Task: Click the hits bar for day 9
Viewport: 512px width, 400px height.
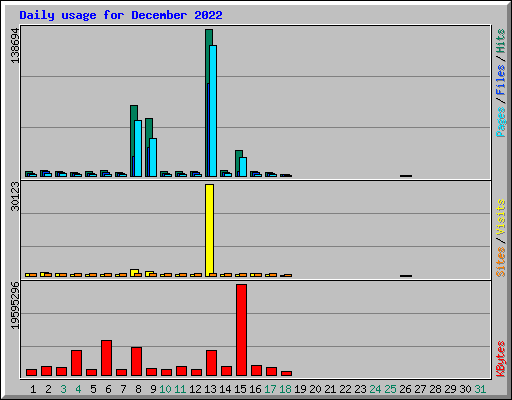Action: [149, 147]
